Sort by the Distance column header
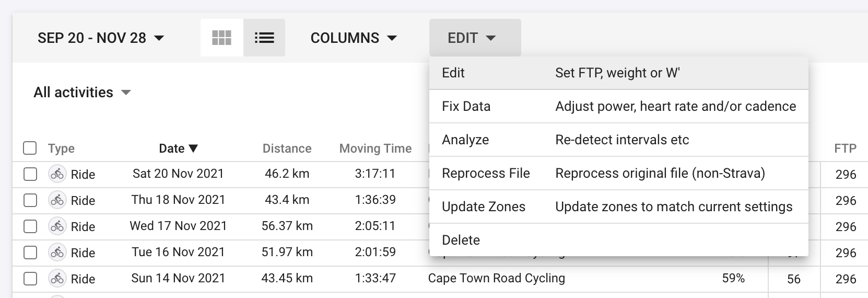 tap(287, 148)
